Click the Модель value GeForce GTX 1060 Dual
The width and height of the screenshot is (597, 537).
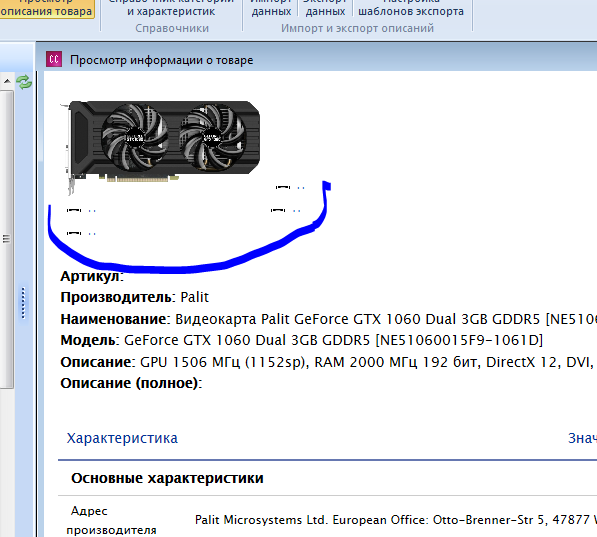tap(334, 340)
